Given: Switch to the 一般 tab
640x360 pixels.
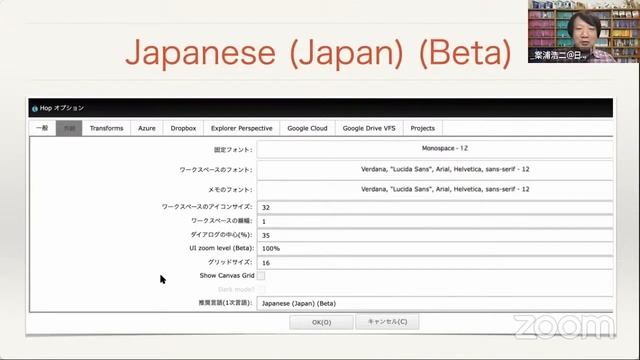Looking at the screenshot, I should (x=42, y=128).
